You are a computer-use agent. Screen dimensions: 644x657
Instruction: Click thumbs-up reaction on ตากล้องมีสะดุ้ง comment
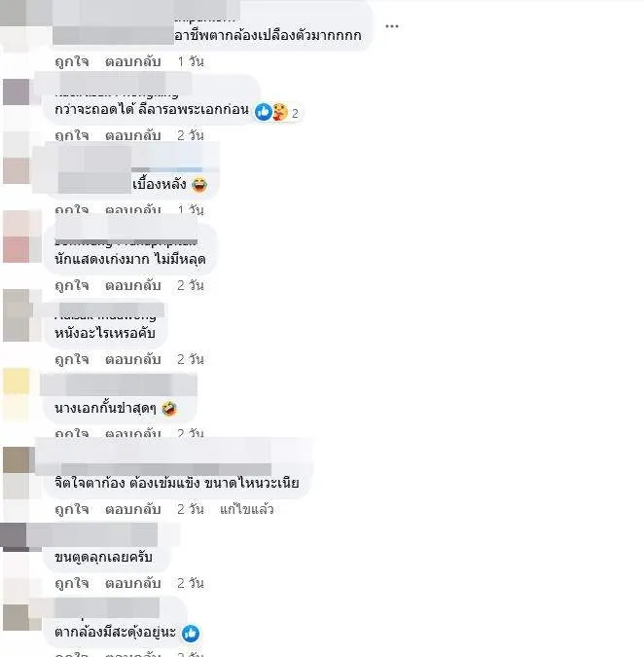click(191, 633)
